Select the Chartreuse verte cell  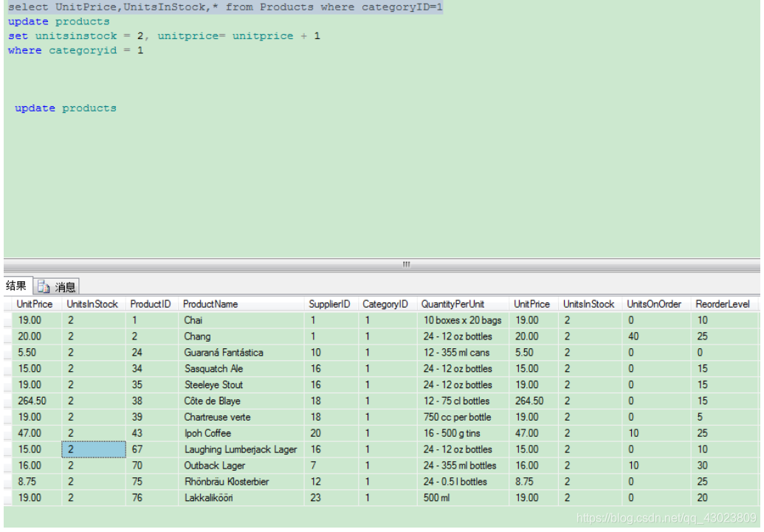[241, 417]
